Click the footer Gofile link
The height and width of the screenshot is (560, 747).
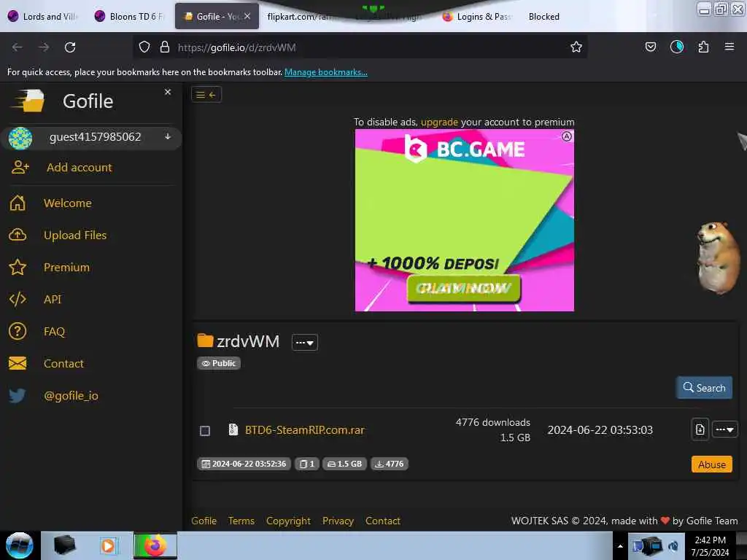[204, 521]
